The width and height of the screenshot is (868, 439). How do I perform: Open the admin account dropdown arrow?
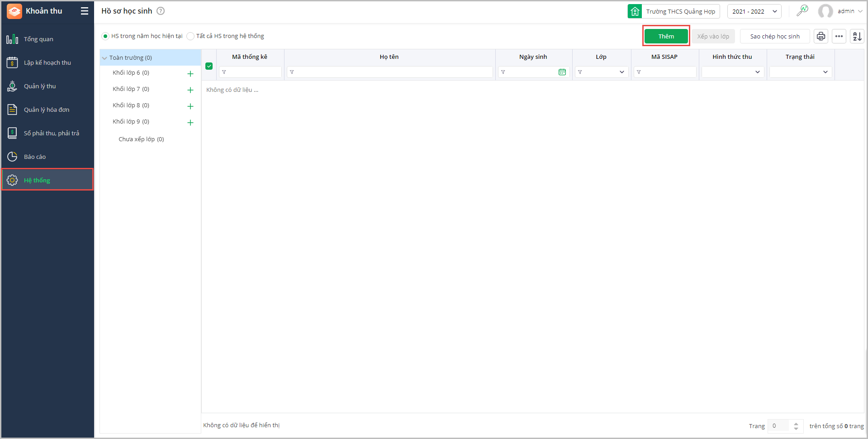[x=860, y=11]
